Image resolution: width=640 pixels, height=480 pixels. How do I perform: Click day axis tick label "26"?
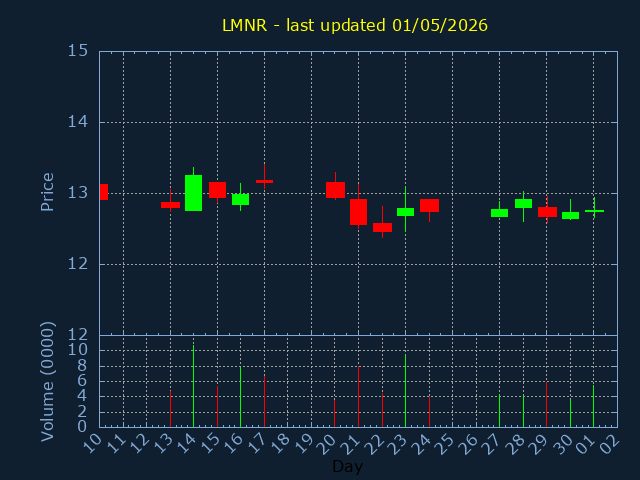point(469,443)
